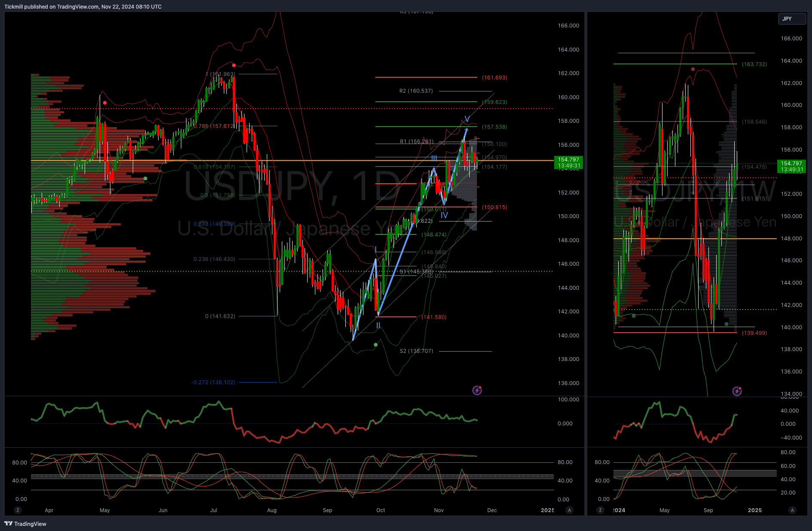Viewport: 812px width, 531px height.
Task: Click the 0.382 (149.399) Fibonacci label
Action: 214,224
